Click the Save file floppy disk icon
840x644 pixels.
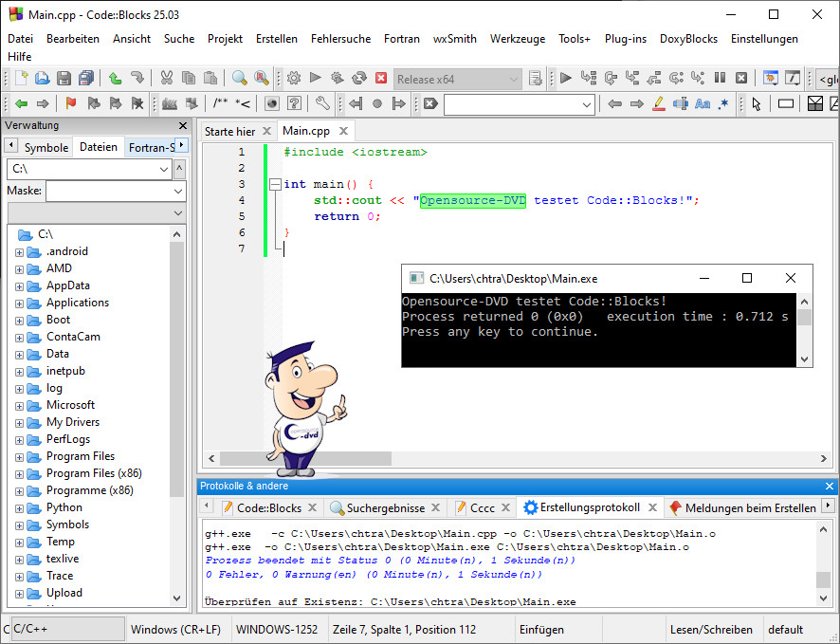coord(64,79)
